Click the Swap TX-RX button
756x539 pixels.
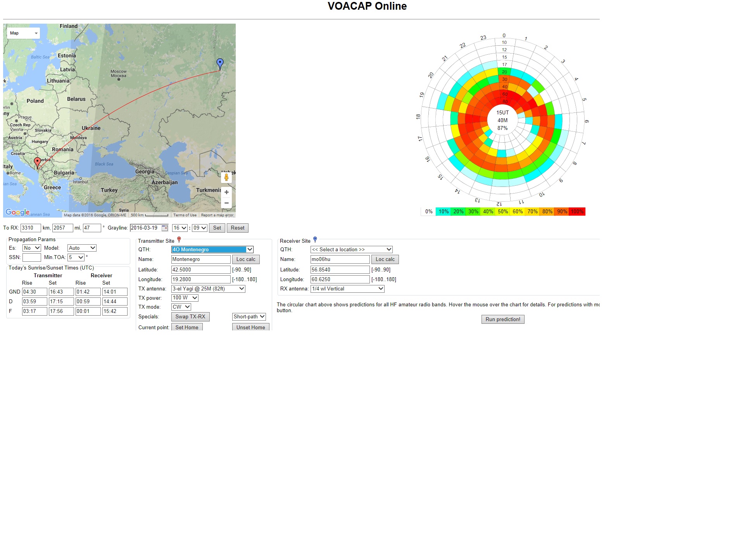(x=190, y=317)
